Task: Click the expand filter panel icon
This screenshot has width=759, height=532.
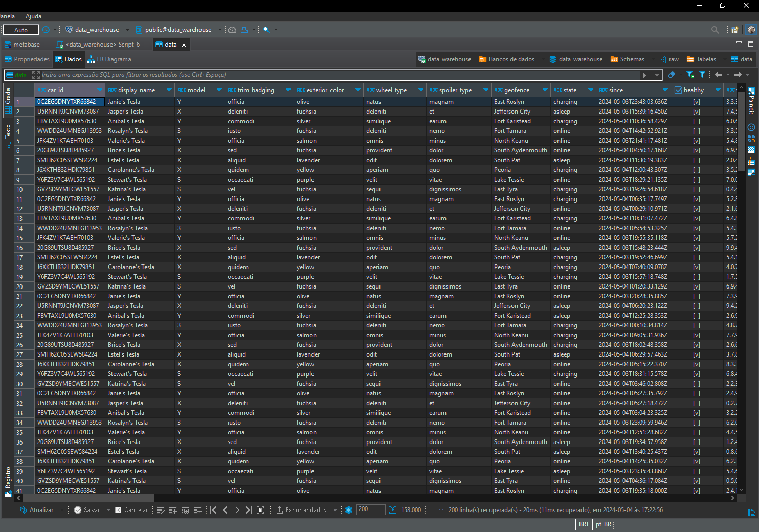Action: [x=36, y=75]
